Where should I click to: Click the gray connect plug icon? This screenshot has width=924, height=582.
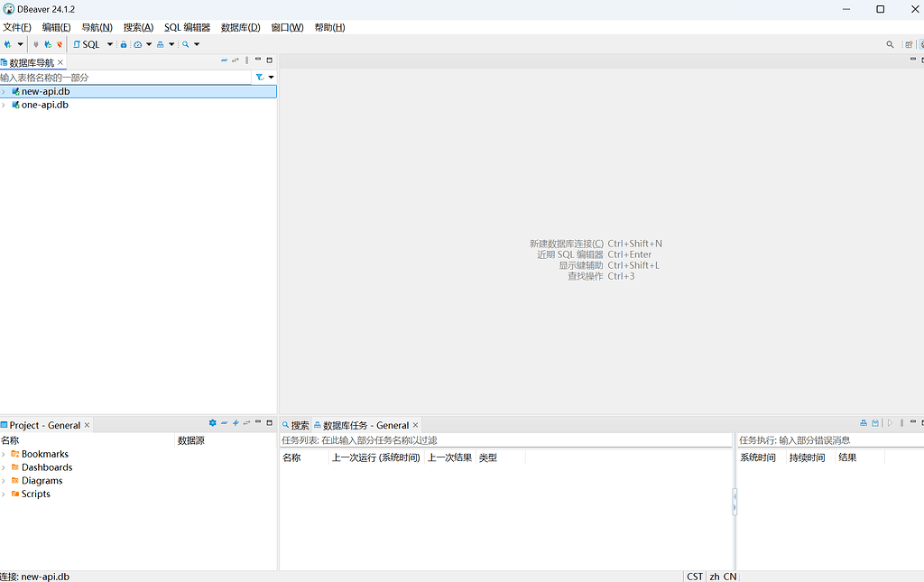click(36, 44)
